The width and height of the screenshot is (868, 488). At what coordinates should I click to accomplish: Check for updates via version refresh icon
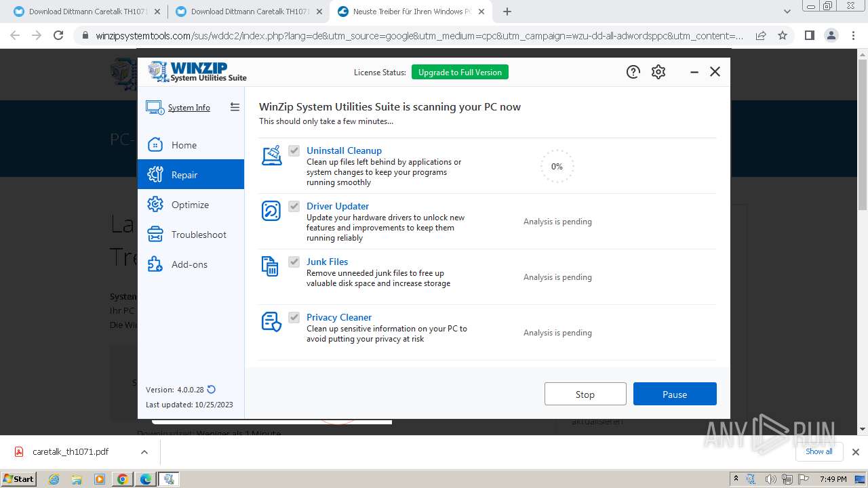click(x=212, y=390)
